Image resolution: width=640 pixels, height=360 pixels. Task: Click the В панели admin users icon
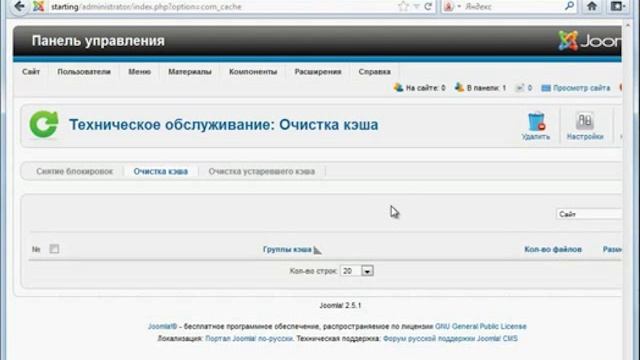[x=459, y=88]
